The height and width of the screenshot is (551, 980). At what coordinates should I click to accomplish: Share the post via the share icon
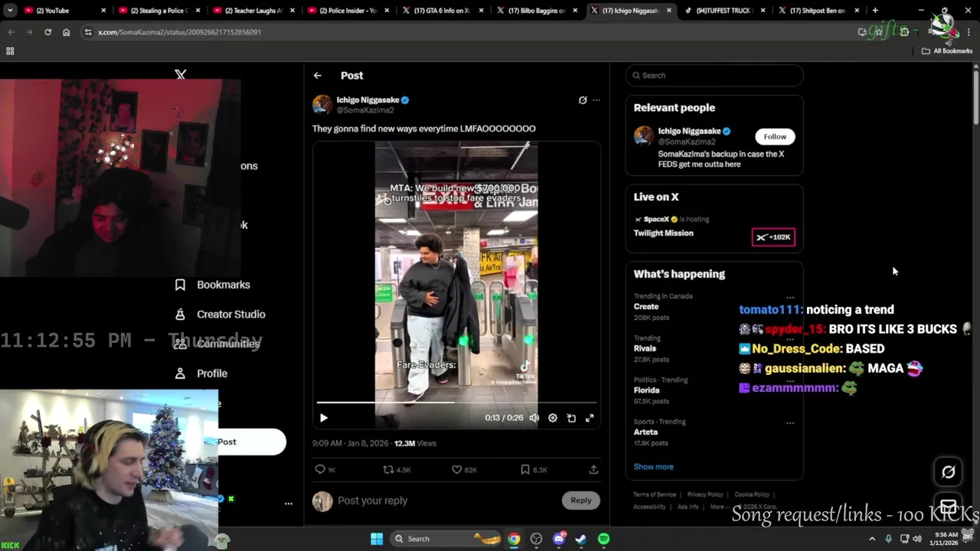pos(593,470)
